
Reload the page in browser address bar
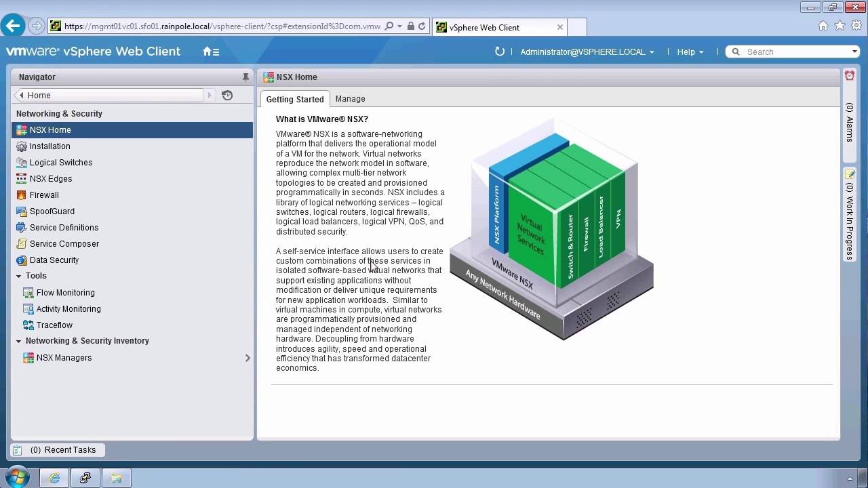[422, 26]
